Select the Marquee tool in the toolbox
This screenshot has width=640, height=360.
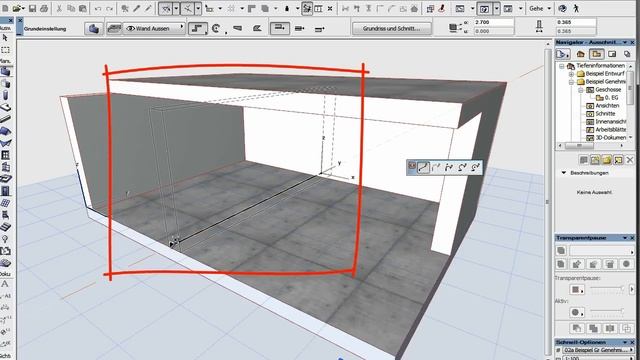pos(5,50)
